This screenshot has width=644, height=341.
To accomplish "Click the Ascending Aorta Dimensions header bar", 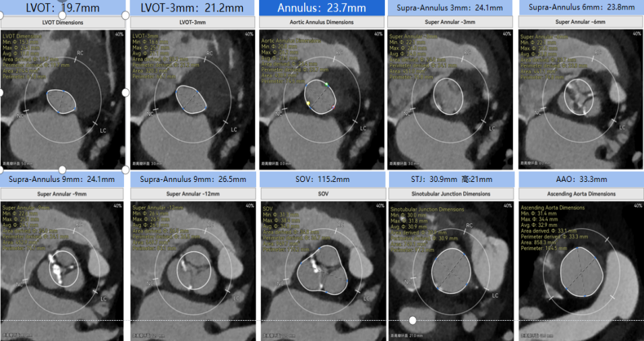I will (580, 193).
